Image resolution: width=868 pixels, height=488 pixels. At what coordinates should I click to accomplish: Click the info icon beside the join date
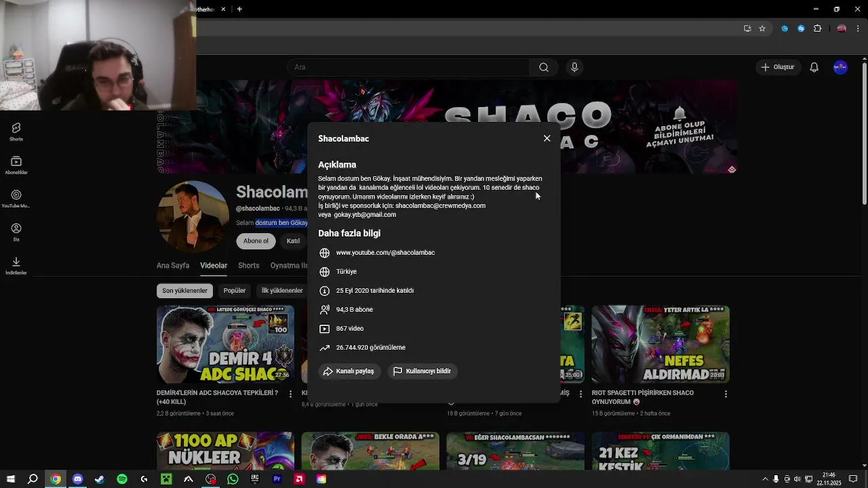pos(325,291)
